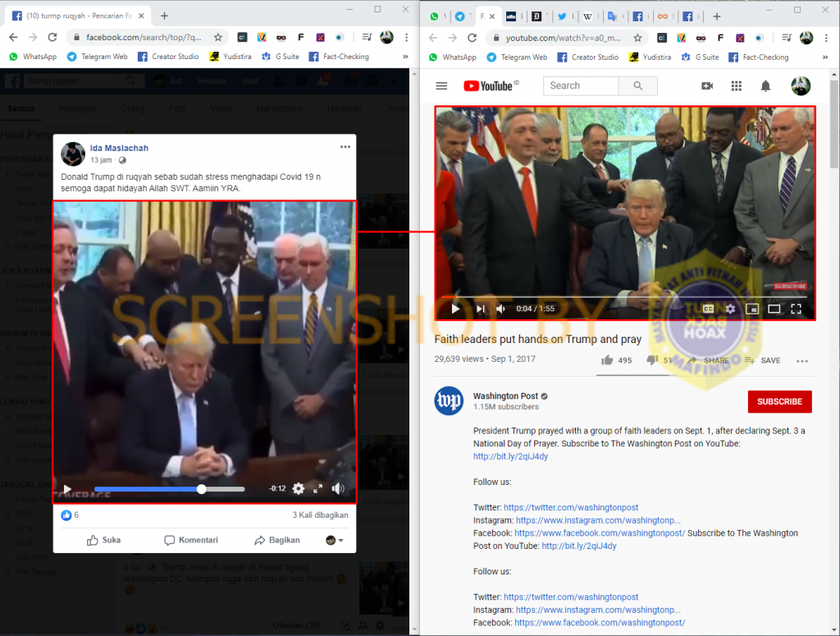Screen dimensions: 840x636
Task: Expand the more options menu under YouTube video
Action: click(802, 361)
